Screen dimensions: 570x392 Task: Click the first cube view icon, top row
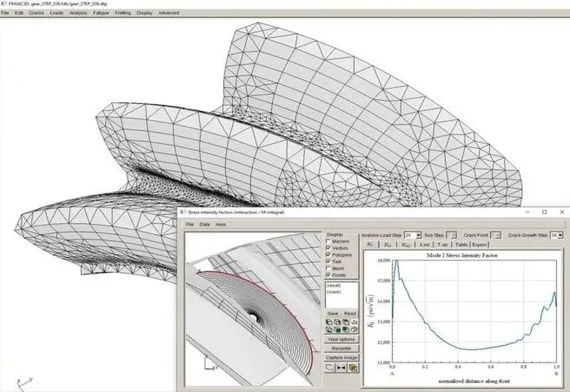click(x=328, y=321)
